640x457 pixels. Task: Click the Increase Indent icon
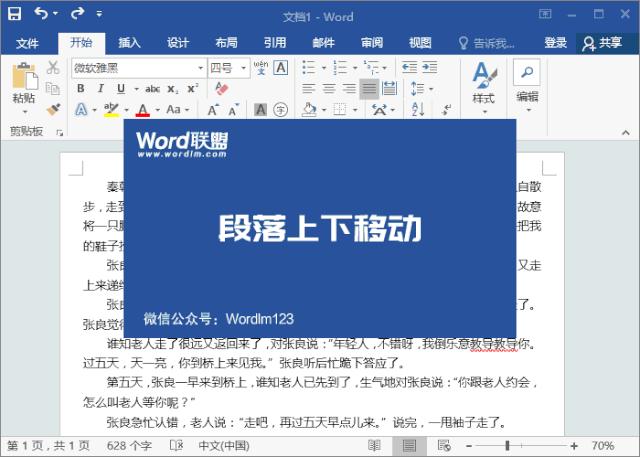point(430,67)
